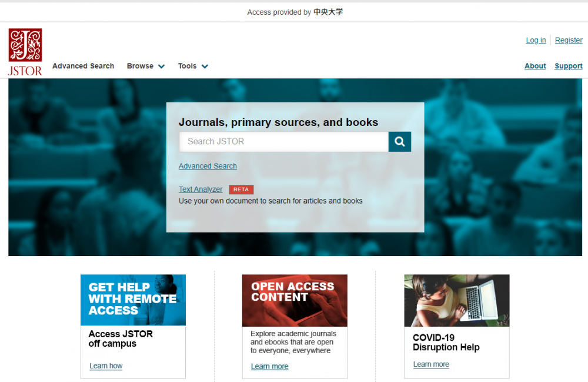Click the JSTOR logo
This screenshot has height=382, width=588.
pyautogui.click(x=25, y=52)
